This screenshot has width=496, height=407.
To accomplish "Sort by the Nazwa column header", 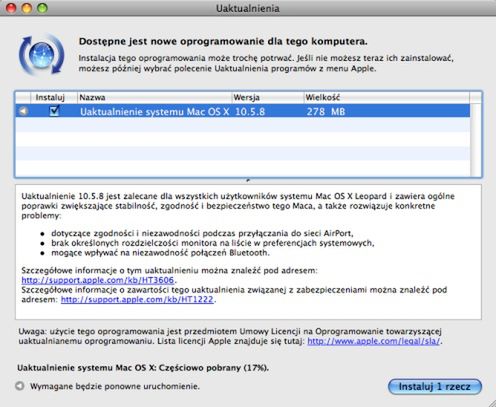I will [154, 97].
